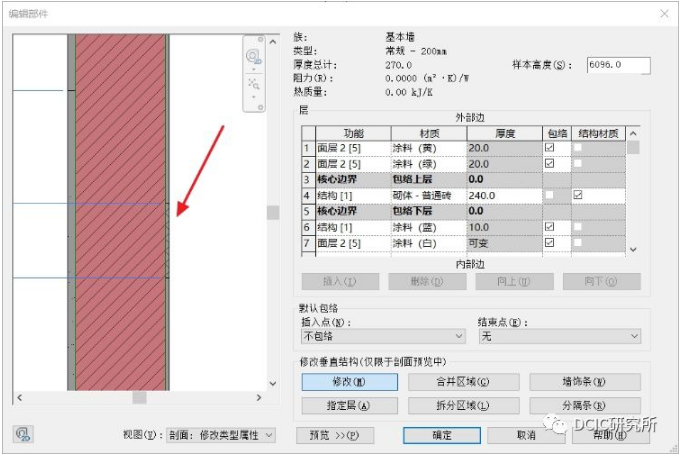The image size is (683, 456).
Task: Click the layers table scroll down arrow
Action: (x=633, y=250)
